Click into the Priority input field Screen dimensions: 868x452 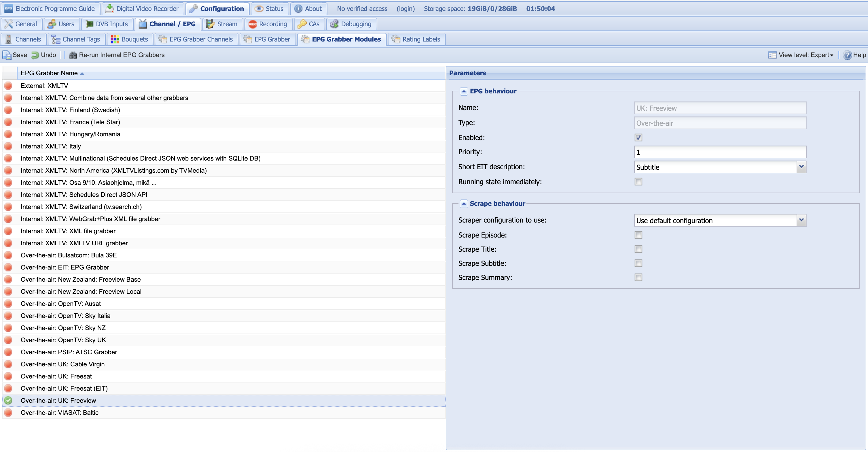(720, 152)
